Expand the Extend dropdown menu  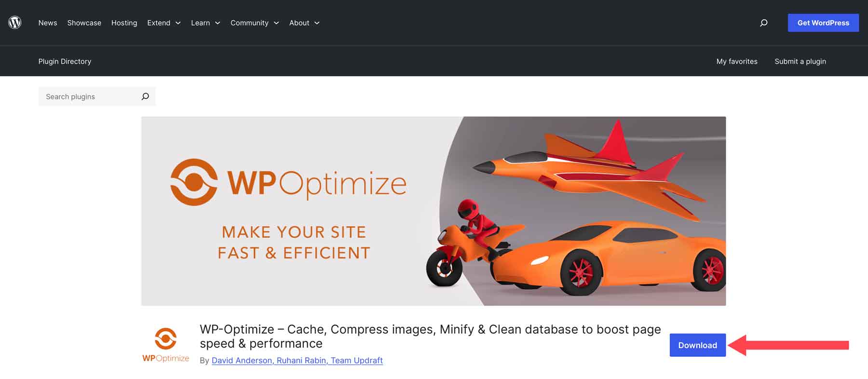(x=163, y=23)
